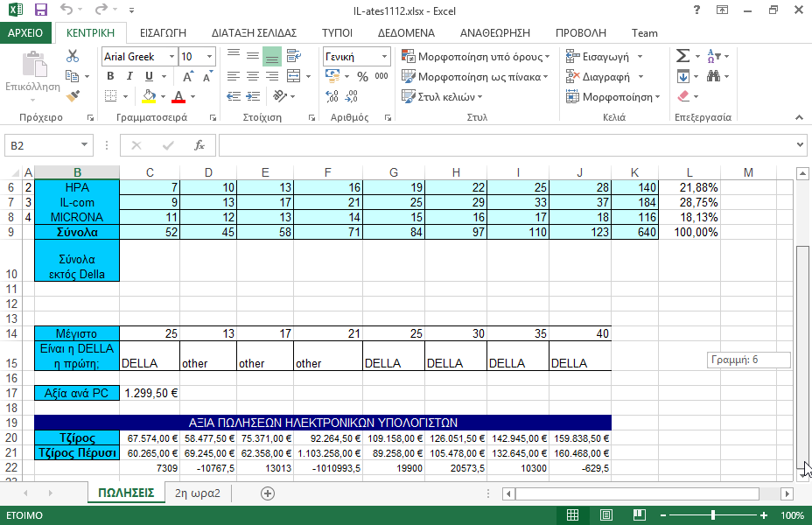Add a new sheet with the plus button
The height and width of the screenshot is (525, 812).
click(267, 493)
